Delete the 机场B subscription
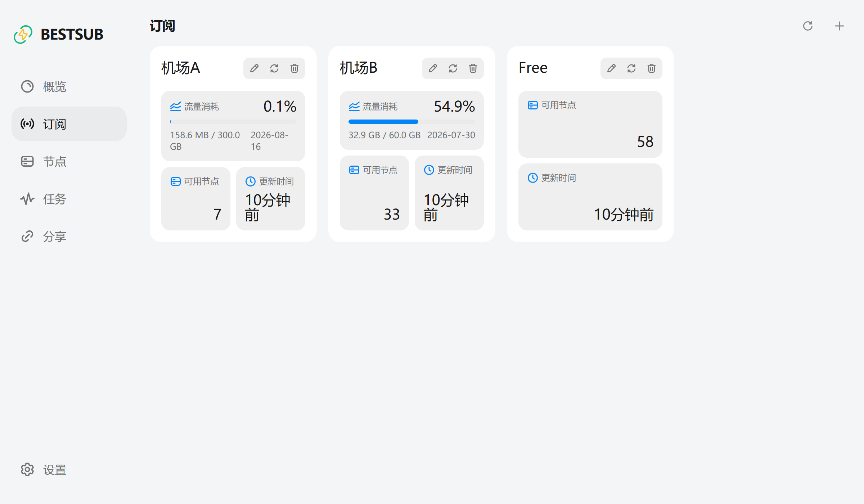The height and width of the screenshot is (504, 864). pyautogui.click(x=473, y=68)
